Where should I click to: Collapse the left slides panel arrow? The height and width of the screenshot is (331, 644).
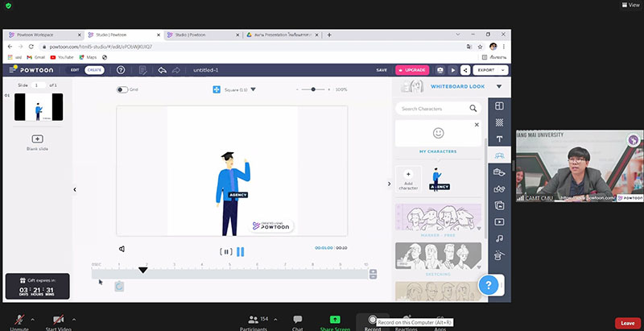[75, 189]
